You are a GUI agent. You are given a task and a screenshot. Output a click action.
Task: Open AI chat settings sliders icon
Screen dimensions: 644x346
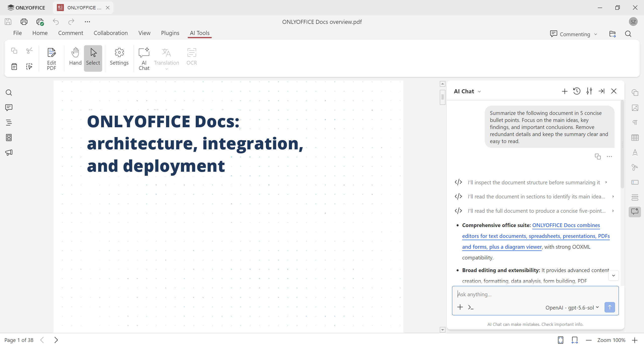589,91
